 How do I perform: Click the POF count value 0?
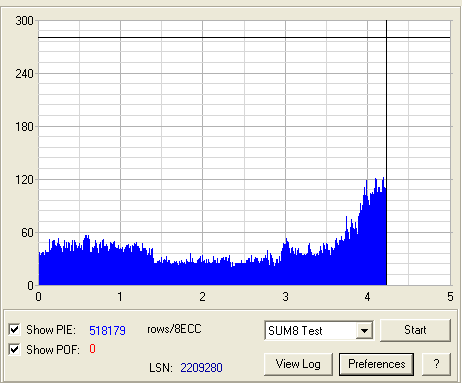click(x=92, y=349)
